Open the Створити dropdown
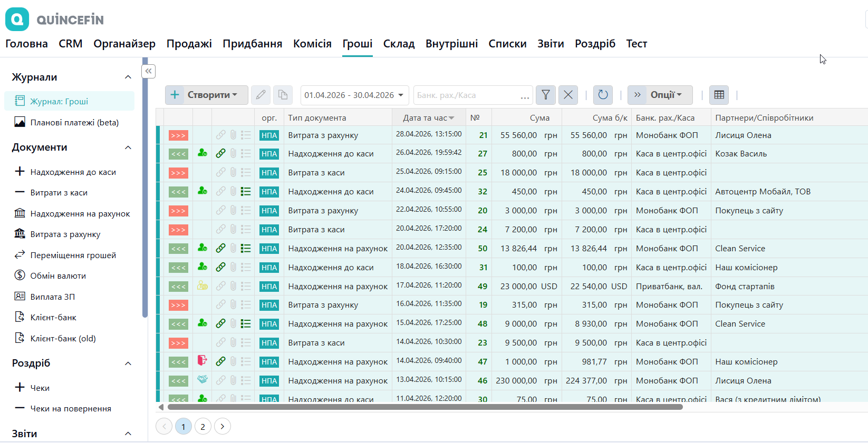The width and height of the screenshot is (868, 443). point(206,95)
